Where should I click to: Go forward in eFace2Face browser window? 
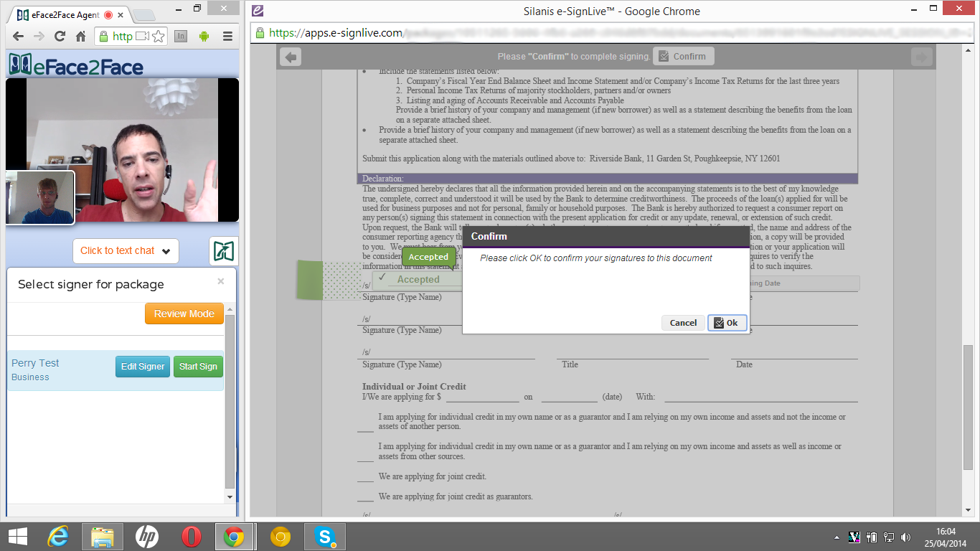tap(39, 36)
